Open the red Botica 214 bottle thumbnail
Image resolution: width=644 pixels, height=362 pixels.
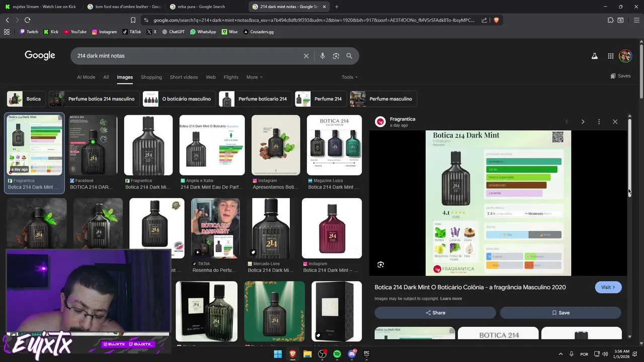(332, 228)
